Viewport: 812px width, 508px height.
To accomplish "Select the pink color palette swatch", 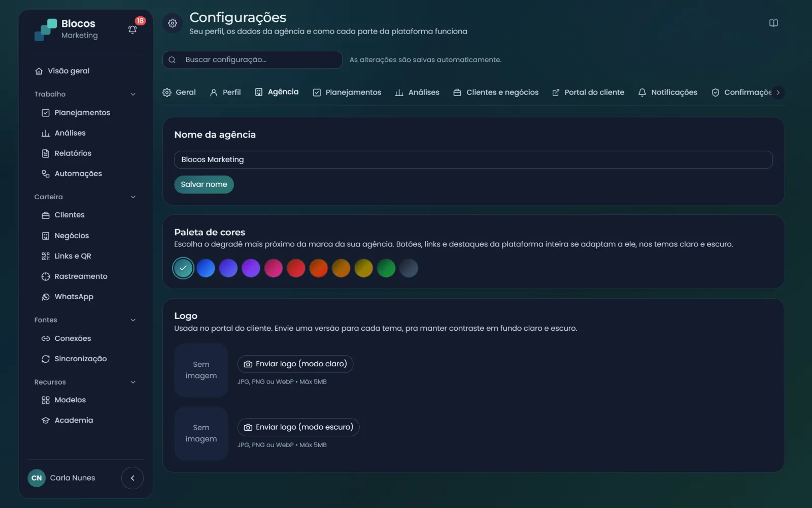I will 274,268.
